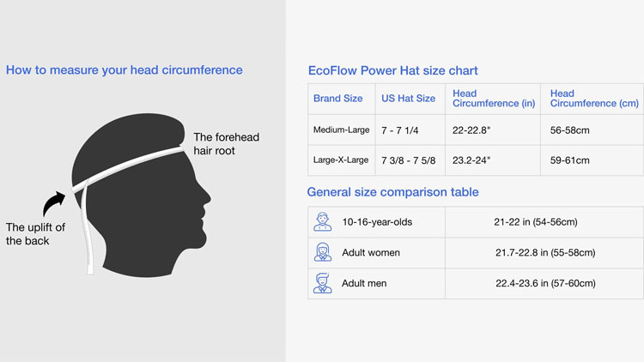Click the 'Medium-Large' size cell
644x362 pixels.
(341, 130)
